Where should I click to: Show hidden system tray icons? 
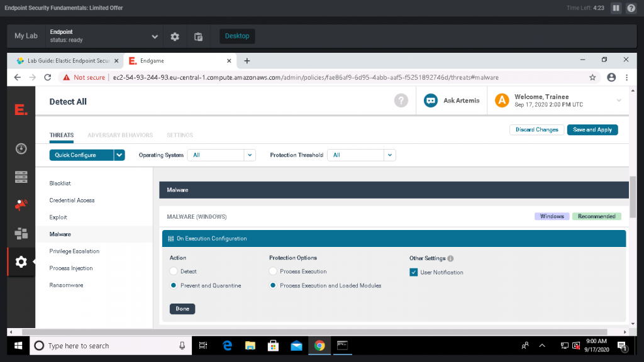coord(542,346)
